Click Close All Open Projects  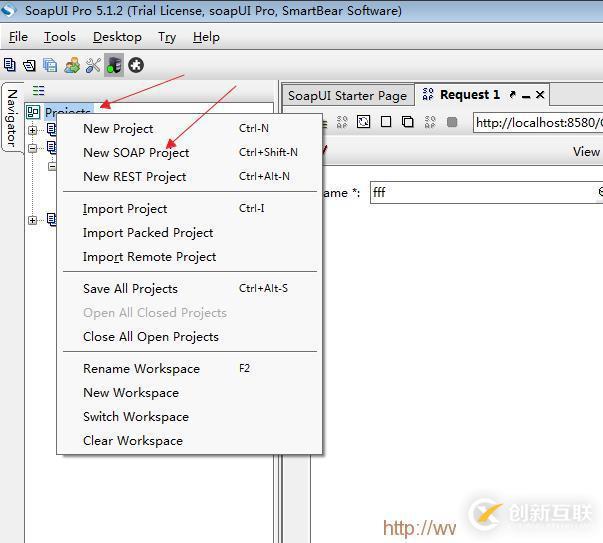click(189, 336)
